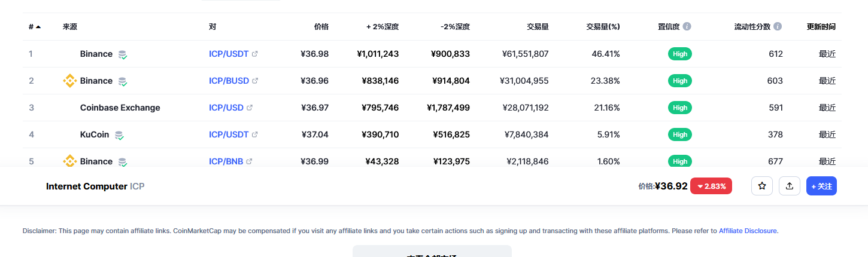Click the blue 关注 follow button

click(821, 186)
